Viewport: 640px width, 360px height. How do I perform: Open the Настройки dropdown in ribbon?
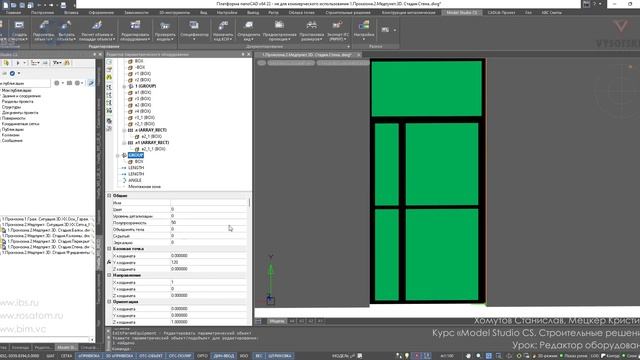pyautogui.click(x=364, y=31)
